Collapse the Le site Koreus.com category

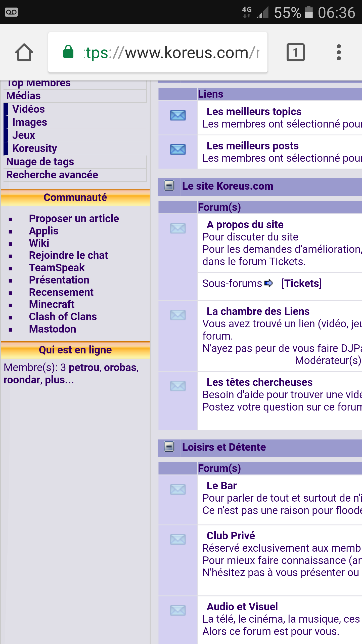[x=169, y=186]
